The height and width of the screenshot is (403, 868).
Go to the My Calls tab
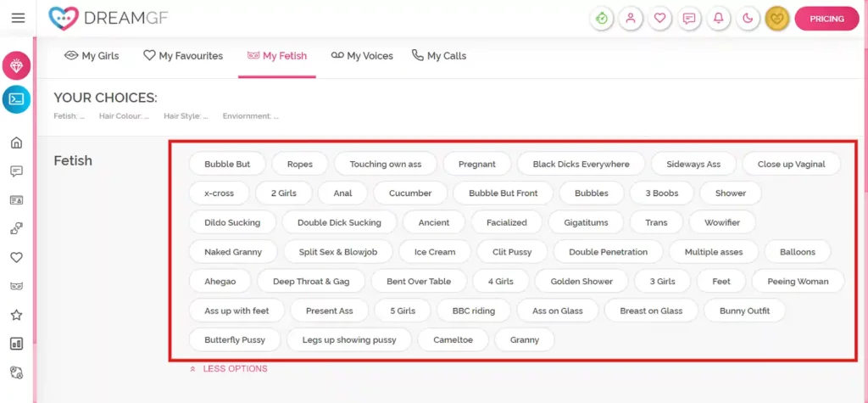[439, 56]
